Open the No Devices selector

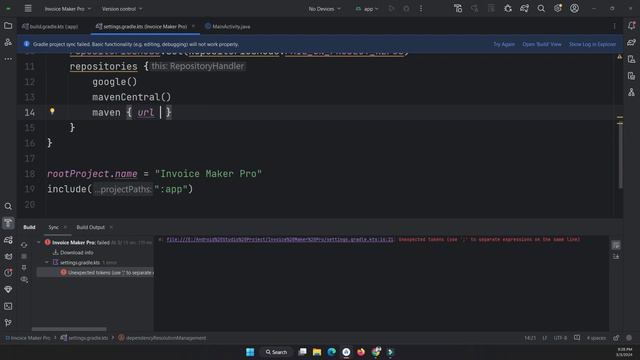(324, 9)
